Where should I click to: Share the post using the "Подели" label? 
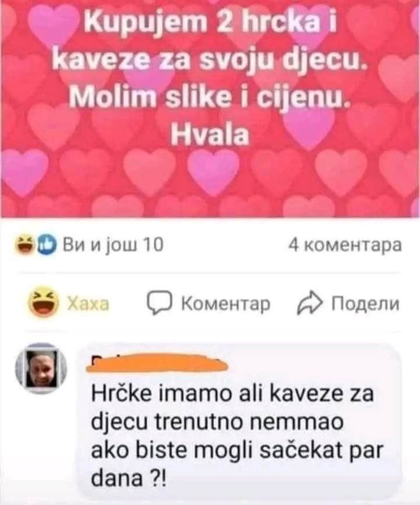click(365, 303)
